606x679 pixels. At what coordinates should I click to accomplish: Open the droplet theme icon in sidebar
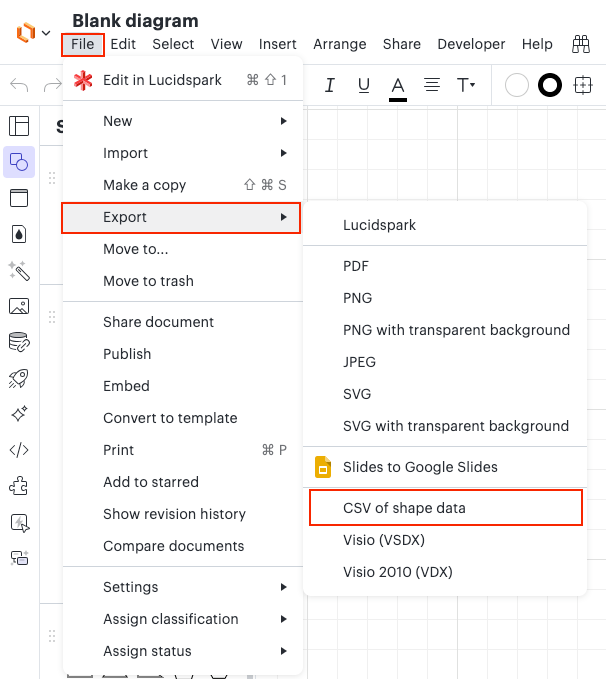coord(19,234)
